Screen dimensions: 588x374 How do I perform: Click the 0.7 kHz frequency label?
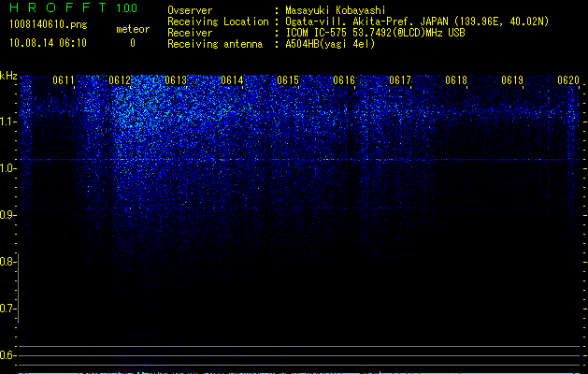(x=7, y=309)
